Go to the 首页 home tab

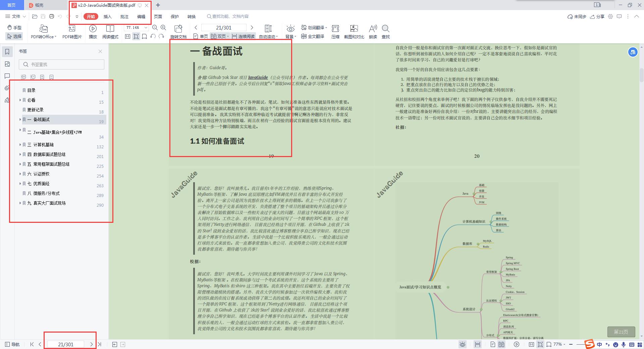point(12,5)
